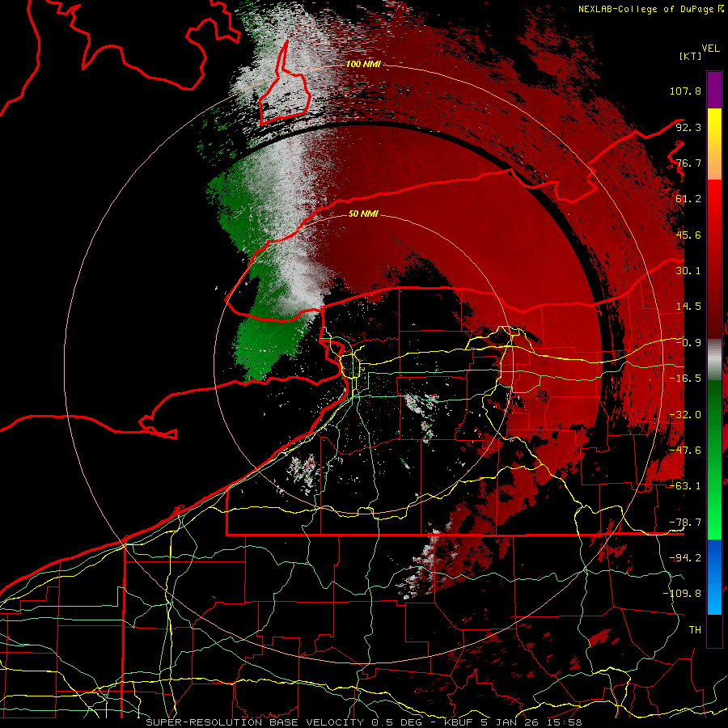Click the 50 NMI range ring label
The image size is (728, 728).
pyautogui.click(x=363, y=214)
